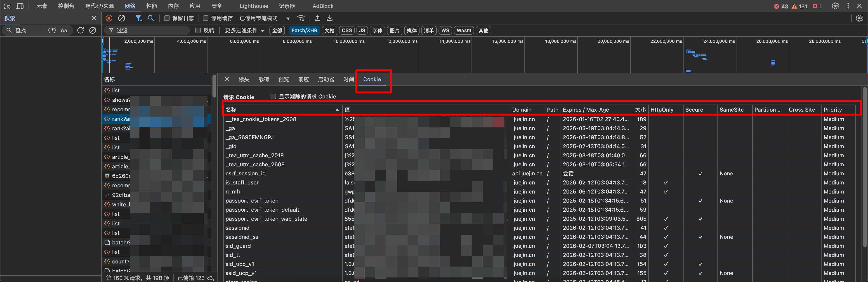
Task: Refresh search results in the search panel
Action: [x=80, y=30]
